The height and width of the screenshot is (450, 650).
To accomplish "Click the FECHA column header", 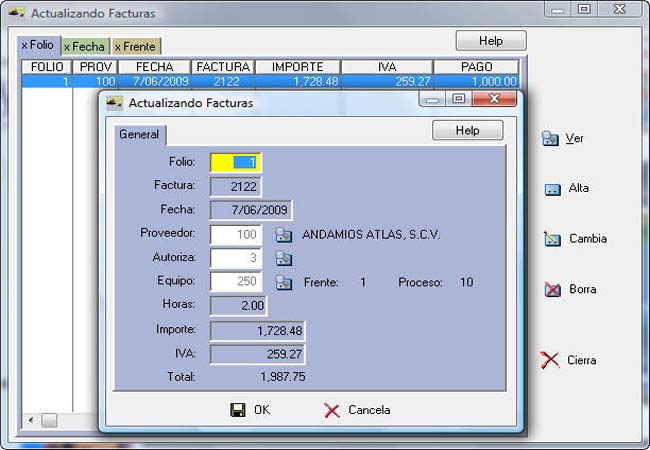I will tap(155, 67).
